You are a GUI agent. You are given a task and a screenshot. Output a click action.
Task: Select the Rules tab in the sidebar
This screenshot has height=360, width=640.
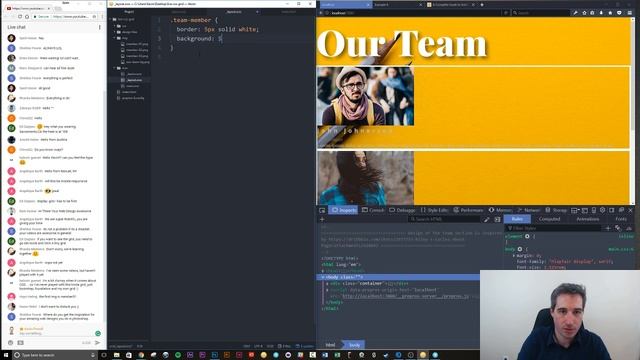click(517, 219)
